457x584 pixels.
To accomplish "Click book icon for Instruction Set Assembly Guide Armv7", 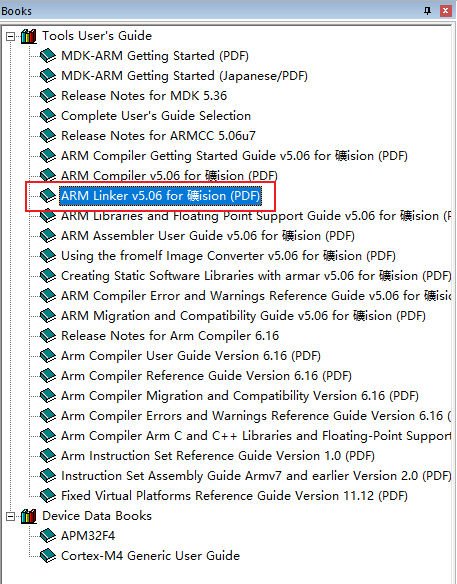I will coord(48,476).
